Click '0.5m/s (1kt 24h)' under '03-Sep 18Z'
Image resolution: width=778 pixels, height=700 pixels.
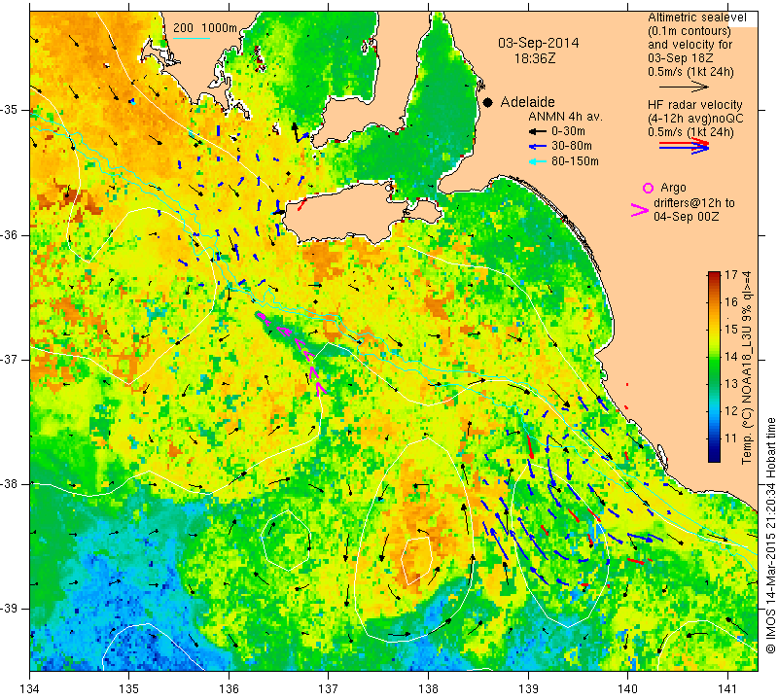click(690, 72)
